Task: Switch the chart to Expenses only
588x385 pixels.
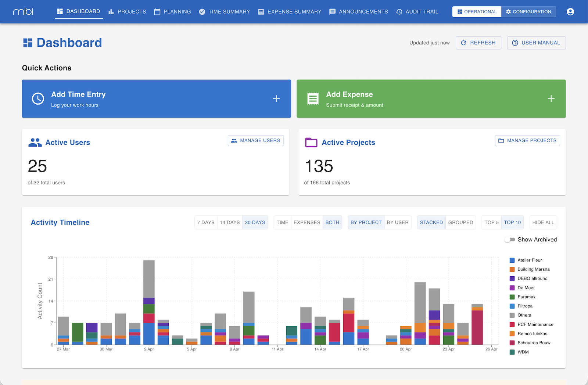Action: tap(306, 222)
